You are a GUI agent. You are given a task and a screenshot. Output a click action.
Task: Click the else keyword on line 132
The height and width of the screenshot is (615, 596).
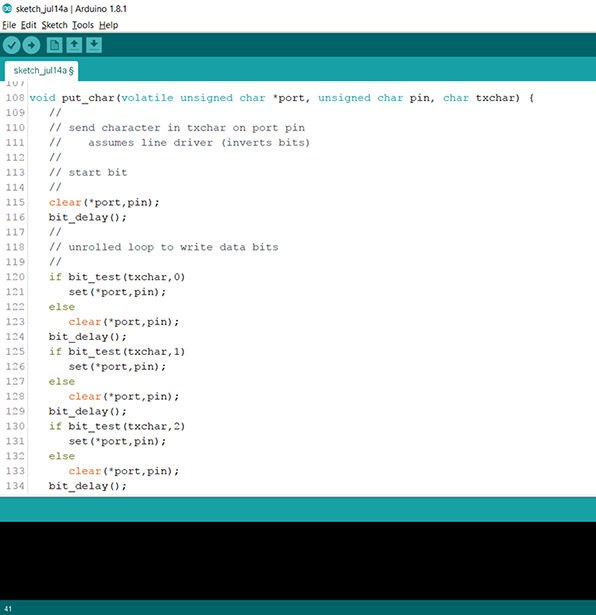pyautogui.click(x=62, y=456)
